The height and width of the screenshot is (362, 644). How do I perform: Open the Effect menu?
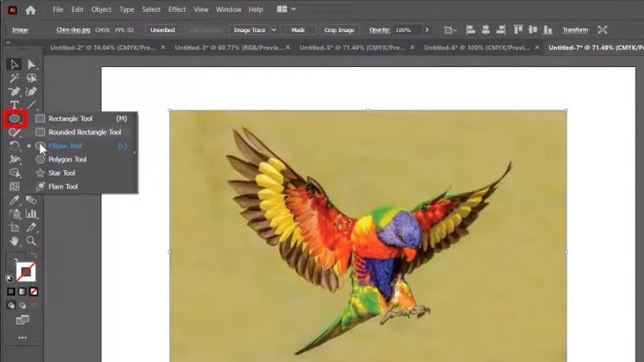coord(177,9)
